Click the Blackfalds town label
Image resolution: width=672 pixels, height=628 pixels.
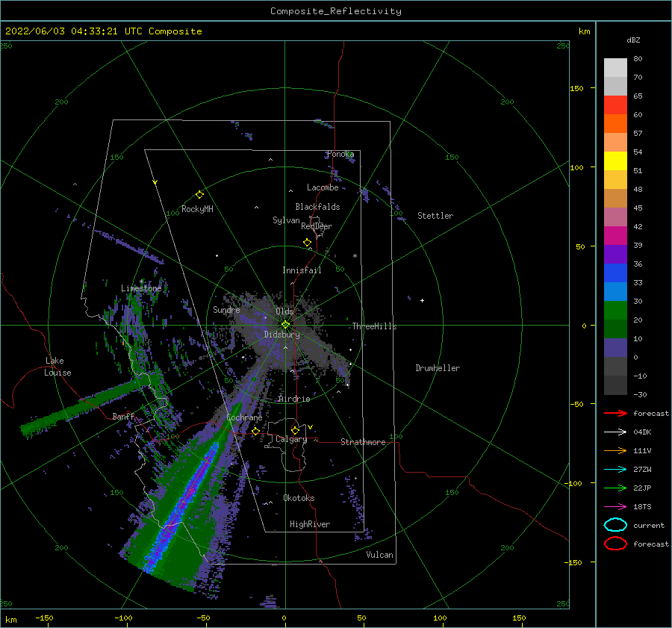(x=317, y=207)
